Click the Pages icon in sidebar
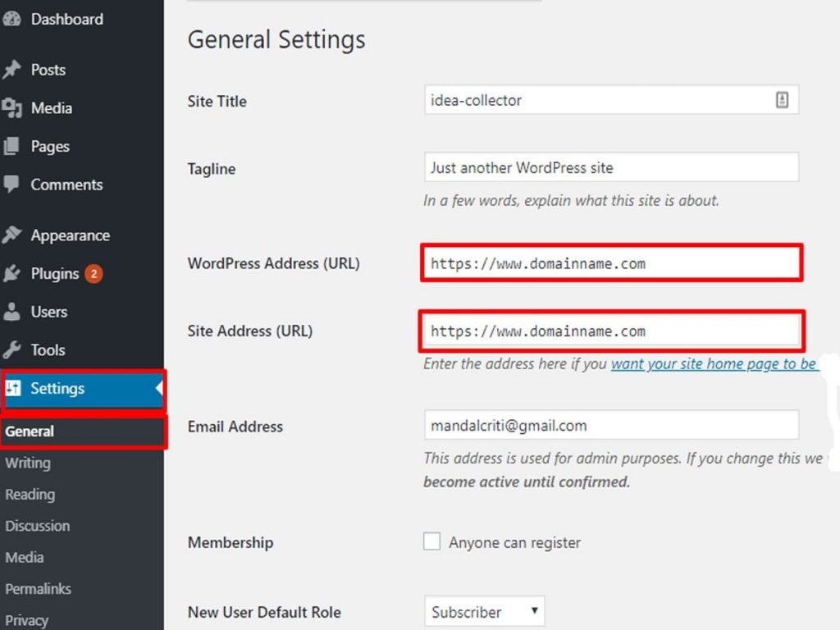840x630 pixels. 15,146
